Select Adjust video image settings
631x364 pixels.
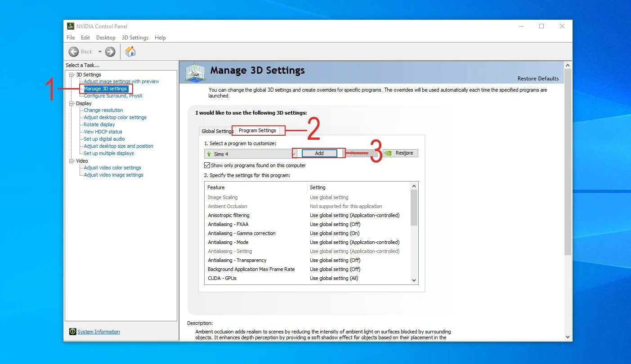pyautogui.click(x=113, y=175)
